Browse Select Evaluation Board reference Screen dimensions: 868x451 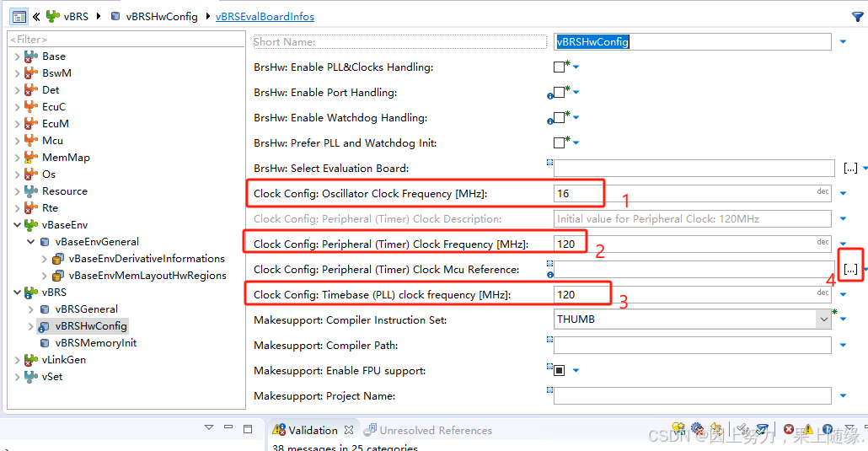pos(851,168)
